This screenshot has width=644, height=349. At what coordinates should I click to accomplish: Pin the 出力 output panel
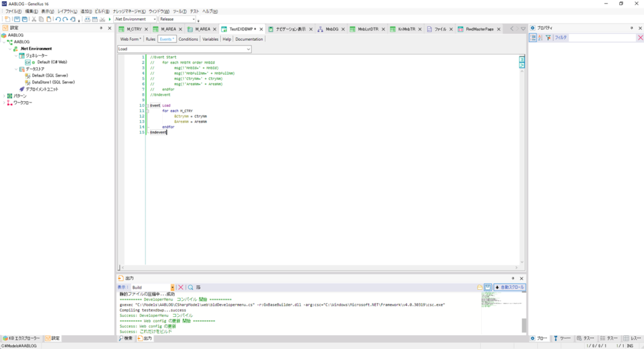coord(513,279)
